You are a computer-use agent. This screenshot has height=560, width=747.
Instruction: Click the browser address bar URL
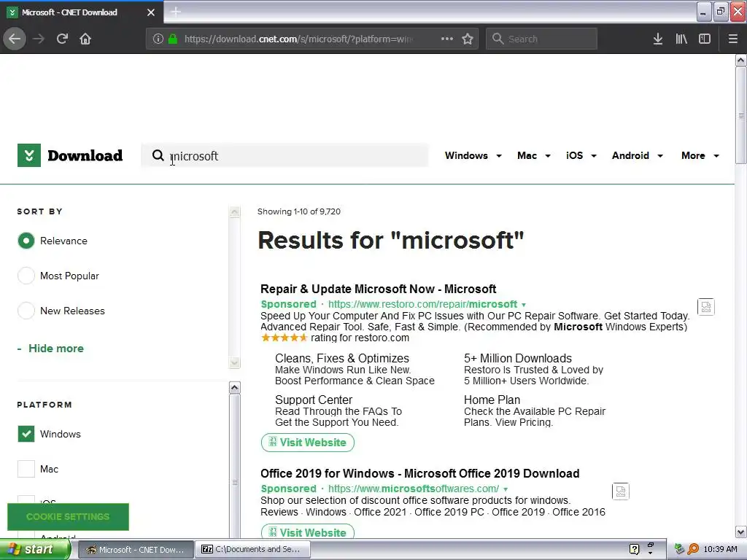(x=298, y=39)
